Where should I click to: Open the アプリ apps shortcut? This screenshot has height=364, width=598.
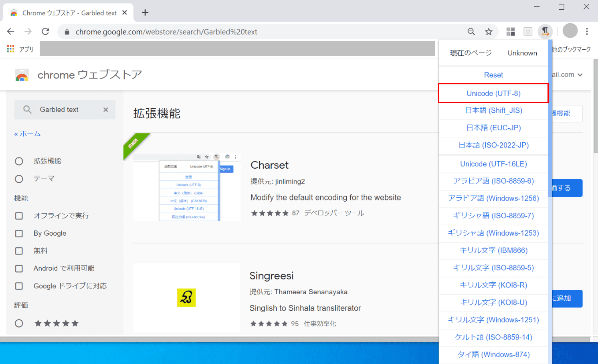tap(20, 49)
